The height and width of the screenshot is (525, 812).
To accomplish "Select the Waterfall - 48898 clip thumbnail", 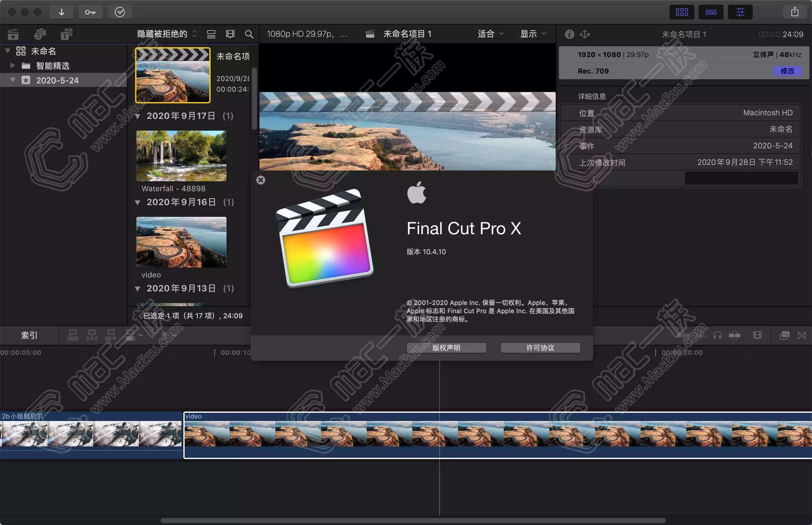I will 181,156.
